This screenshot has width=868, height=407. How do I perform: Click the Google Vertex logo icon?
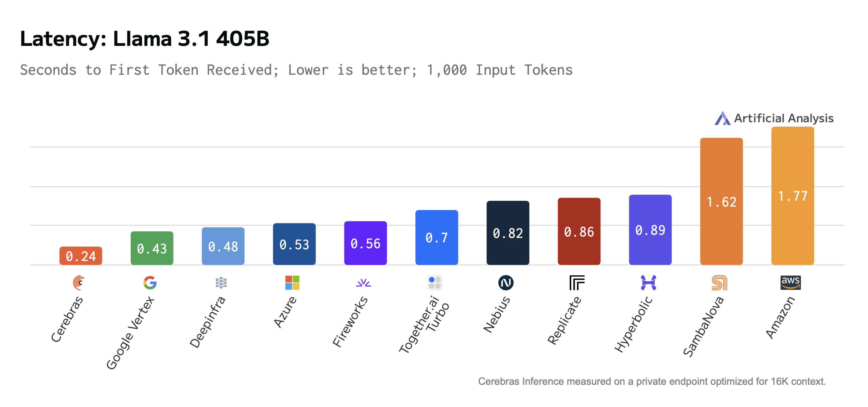pos(150,282)
